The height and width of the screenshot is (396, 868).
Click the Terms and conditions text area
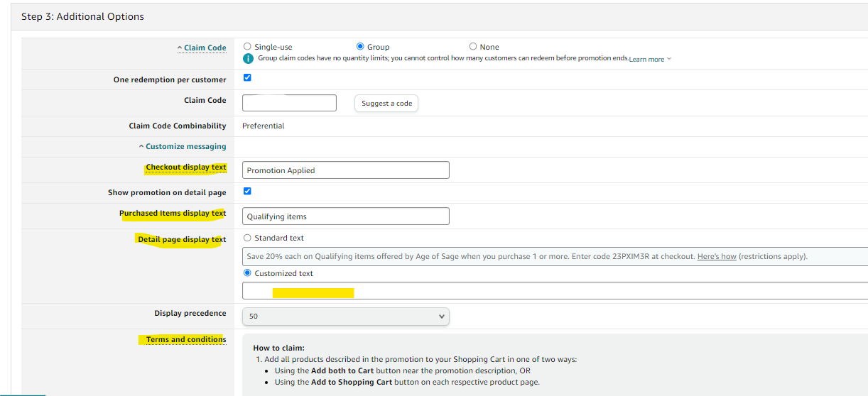(x=554, y=365)
